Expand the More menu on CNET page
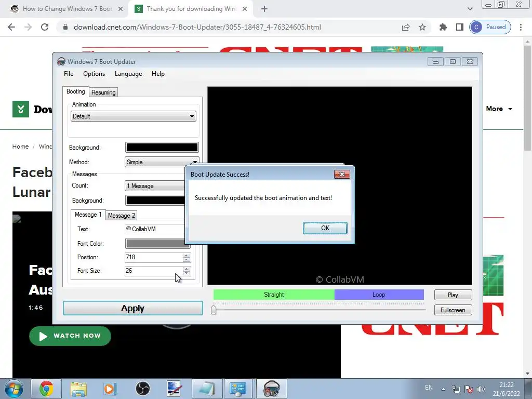The height and width of the screenshot is (399, 532). click(499, 109)
